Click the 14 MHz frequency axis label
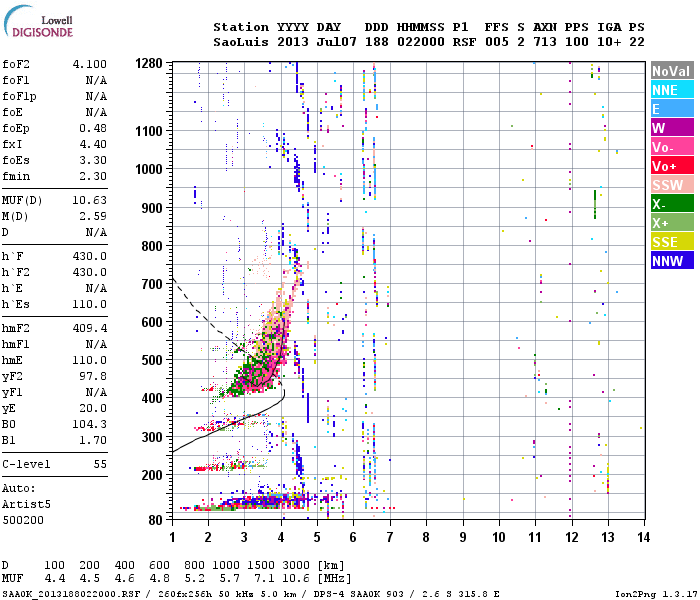 [x=643, y=537]
